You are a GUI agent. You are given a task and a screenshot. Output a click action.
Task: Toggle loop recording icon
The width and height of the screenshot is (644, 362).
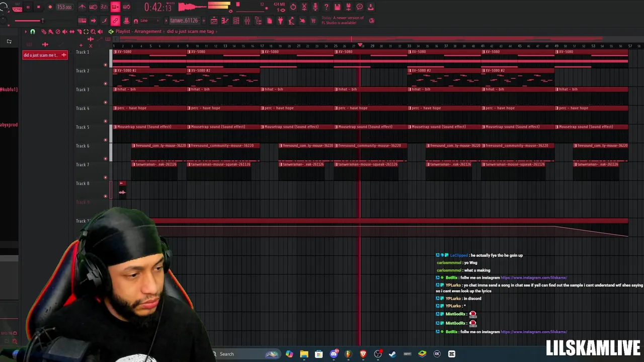(126, 7)
